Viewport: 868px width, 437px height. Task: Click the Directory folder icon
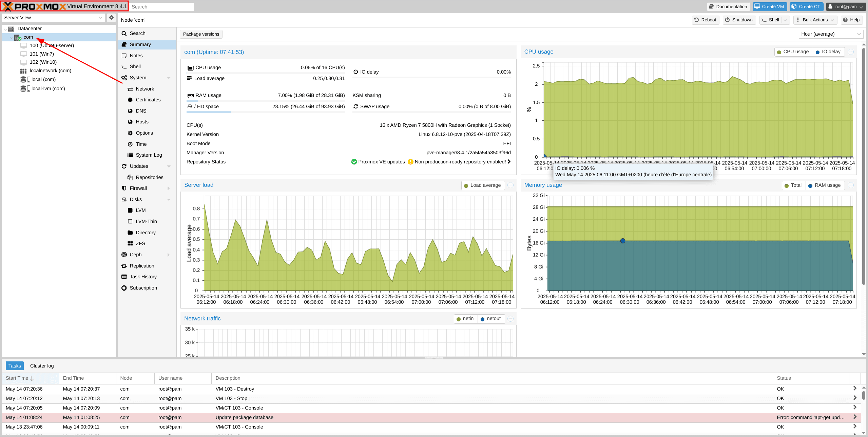coord(130,233)
